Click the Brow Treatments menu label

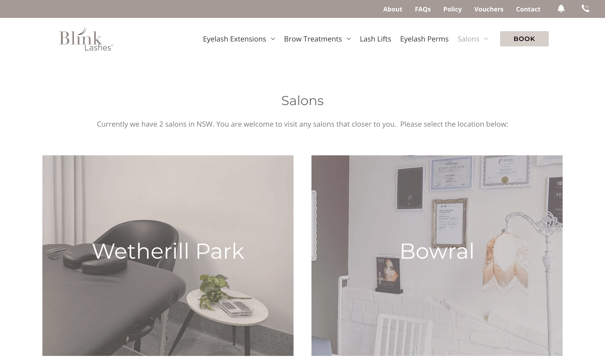[313, 39]
